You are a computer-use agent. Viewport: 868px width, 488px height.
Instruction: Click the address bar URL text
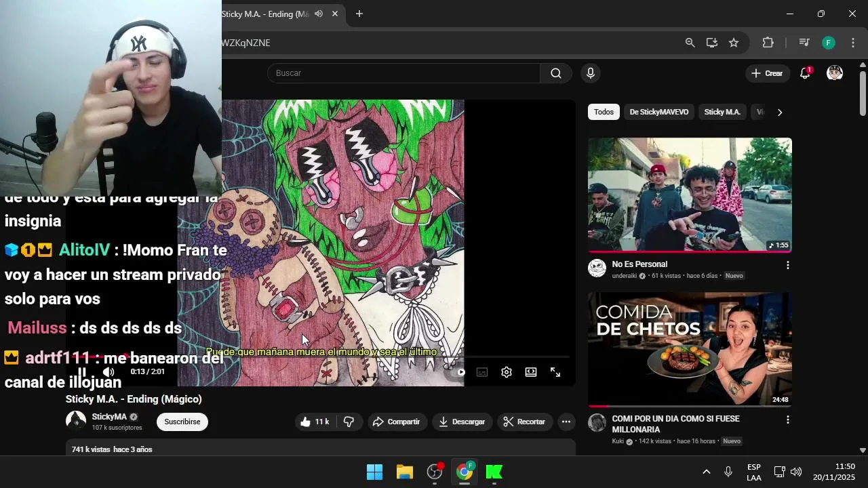point(245,43)
